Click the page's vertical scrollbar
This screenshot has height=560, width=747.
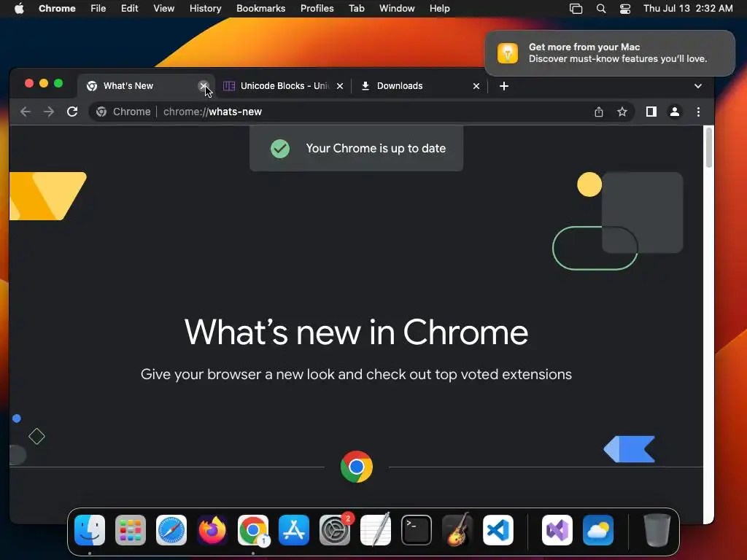[709, 147]
